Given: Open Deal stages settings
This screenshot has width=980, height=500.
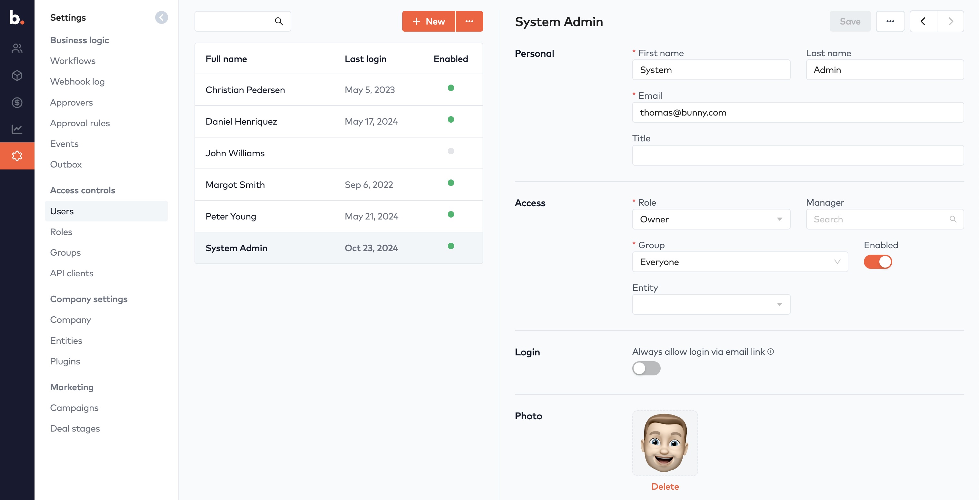Looking at the screenshot, I should coord(75,428).
